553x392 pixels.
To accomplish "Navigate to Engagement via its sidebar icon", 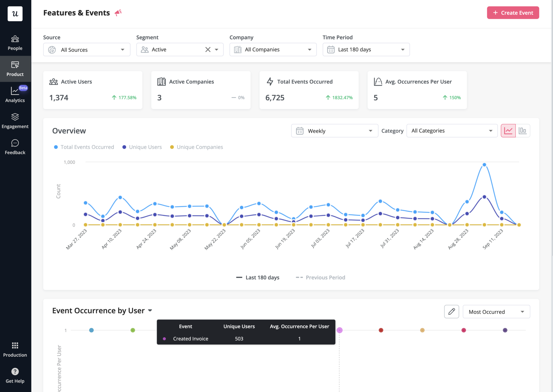I will point(15,121).
